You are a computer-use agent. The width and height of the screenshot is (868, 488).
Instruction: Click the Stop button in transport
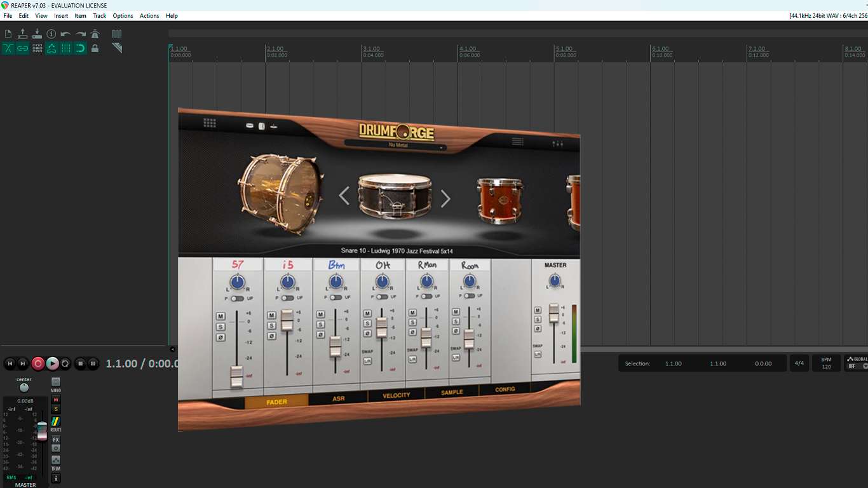[80, 363]
